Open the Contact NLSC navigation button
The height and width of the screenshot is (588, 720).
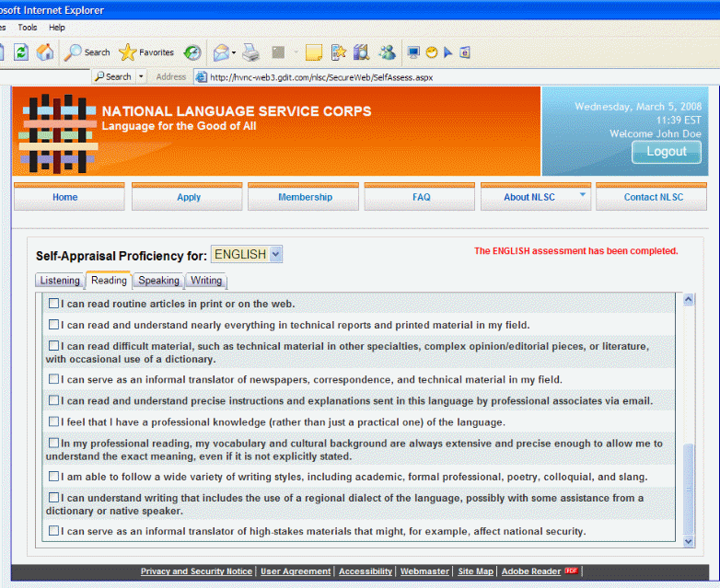pos(652,197)
